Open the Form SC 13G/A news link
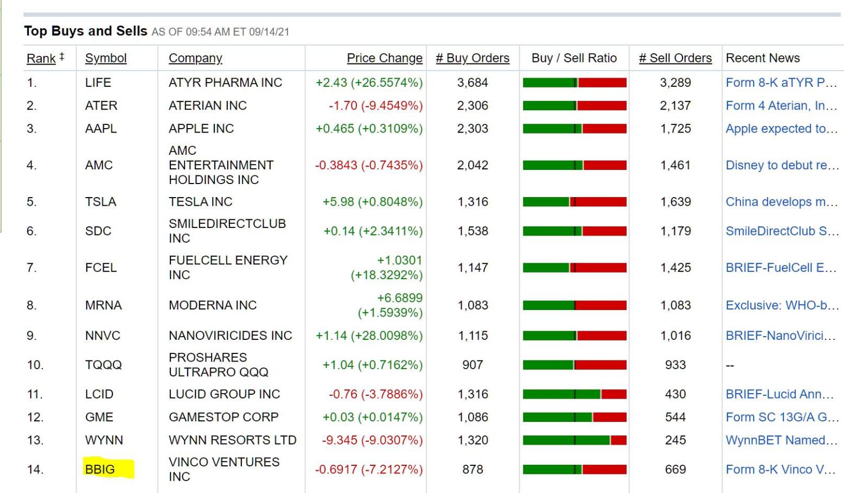 coord(782,417)
